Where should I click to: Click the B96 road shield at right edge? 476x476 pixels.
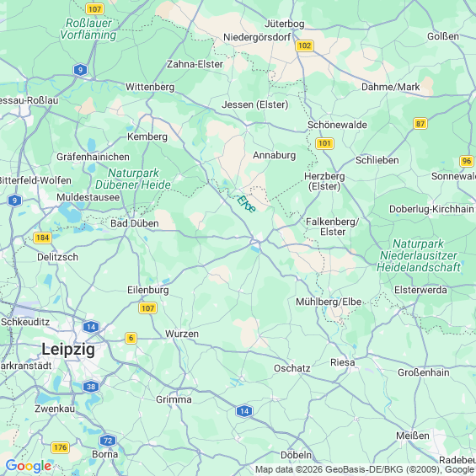pyautogui.click(x=467, y=161)
